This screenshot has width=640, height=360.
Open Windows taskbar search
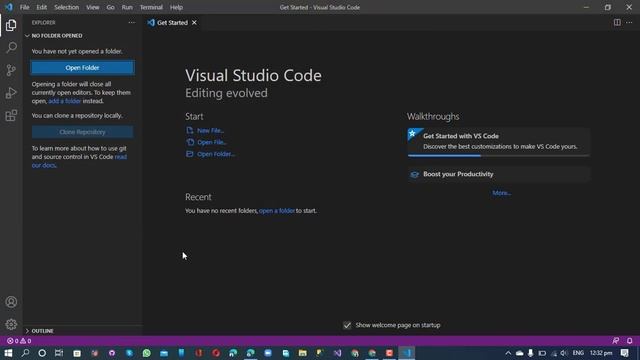click(x=25, y=353)
